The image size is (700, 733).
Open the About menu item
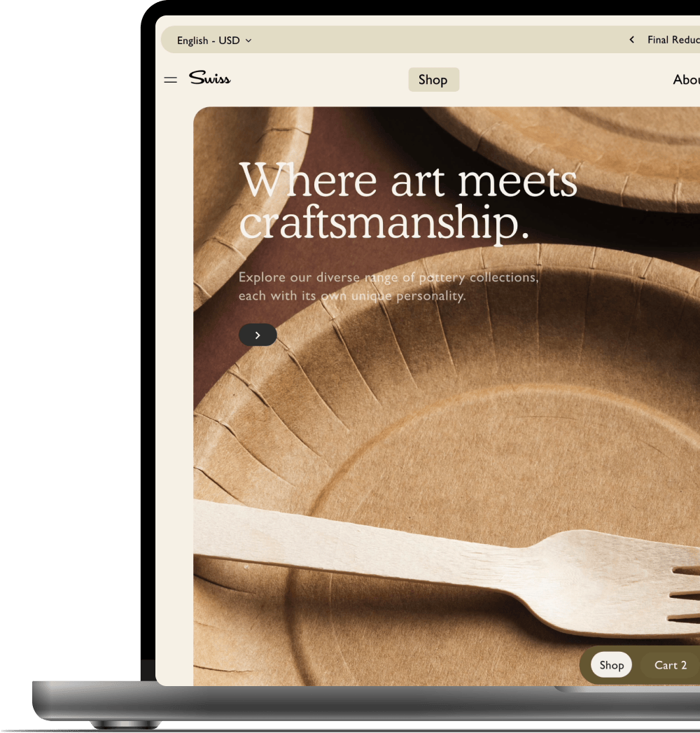[x=686, y=80]
